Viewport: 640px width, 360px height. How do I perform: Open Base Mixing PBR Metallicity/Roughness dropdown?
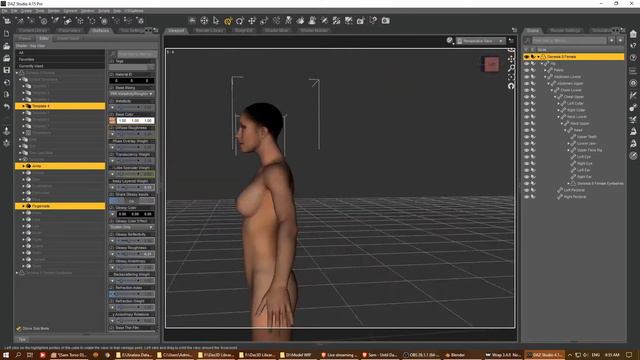[132, 94]
